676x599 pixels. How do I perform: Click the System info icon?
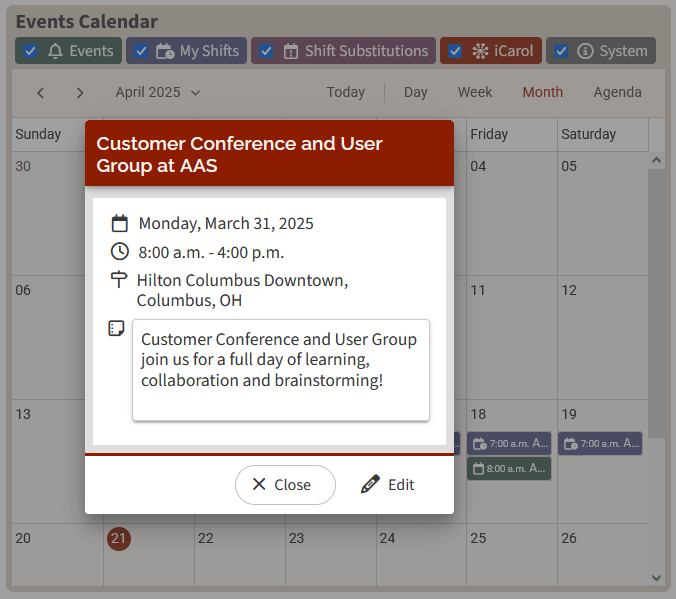tap(585, 51)
